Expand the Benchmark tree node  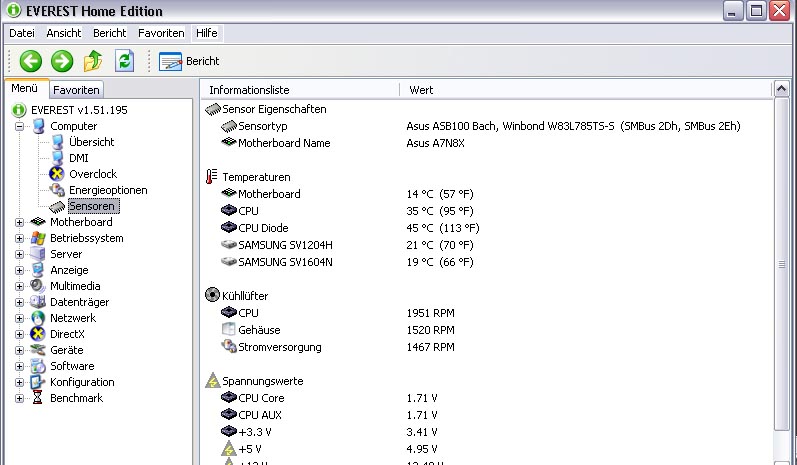[19, 398]
